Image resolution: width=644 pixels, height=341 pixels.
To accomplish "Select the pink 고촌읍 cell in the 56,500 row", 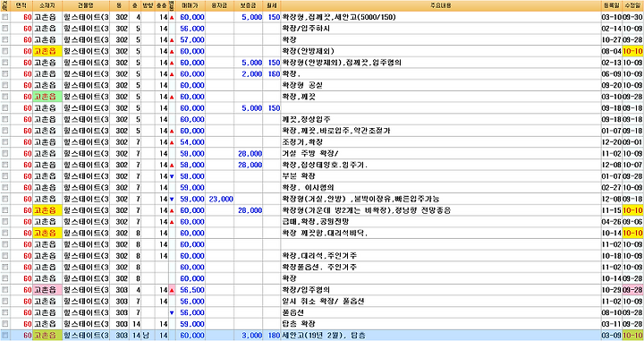I will click(47, 290).
